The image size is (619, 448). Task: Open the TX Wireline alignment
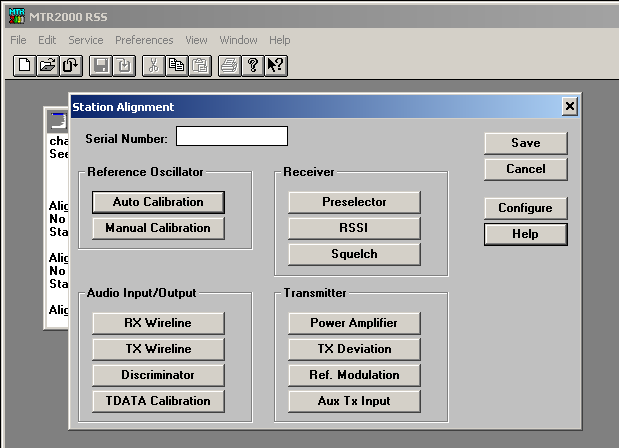click(158, 349)
